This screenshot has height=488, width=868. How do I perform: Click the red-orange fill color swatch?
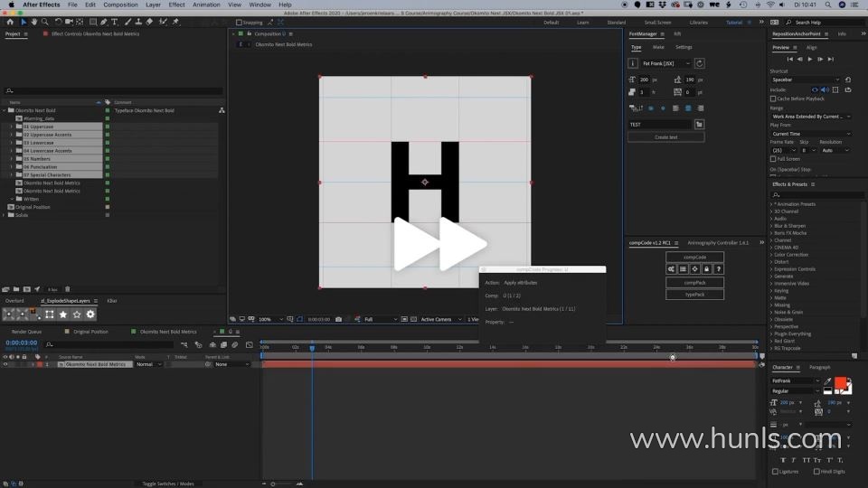841,385
